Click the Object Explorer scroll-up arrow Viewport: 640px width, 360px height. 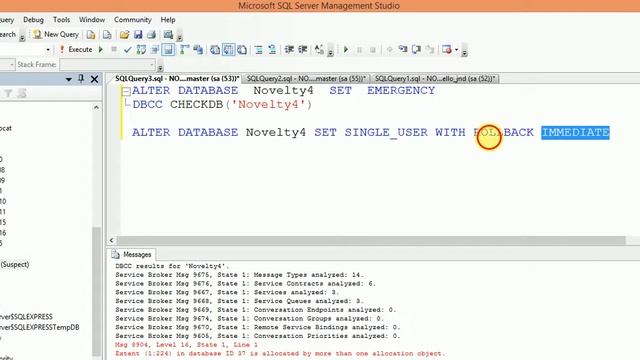tap(96, 107)
